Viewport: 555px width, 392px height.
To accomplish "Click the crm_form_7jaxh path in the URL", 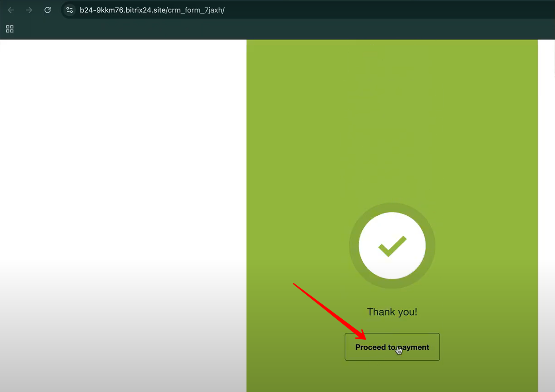I will point(195,10).
